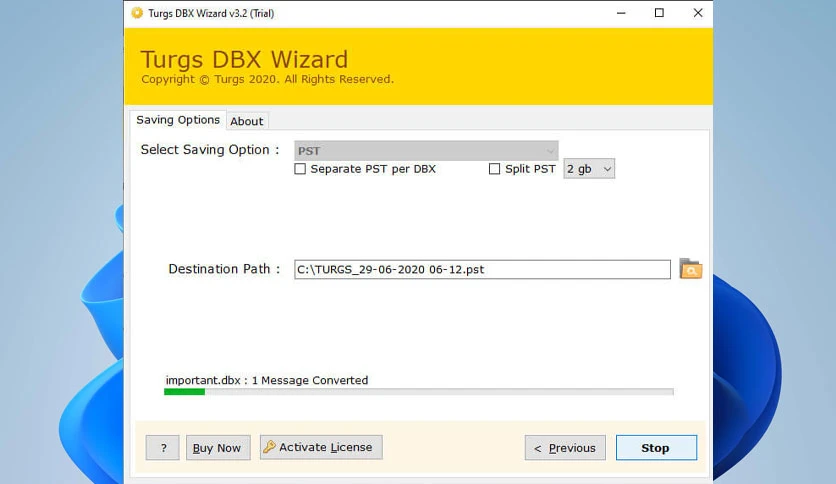This screenshot has height=484, width=836.
Task: Click the key icon on Activate License
Action: (270, 447)
